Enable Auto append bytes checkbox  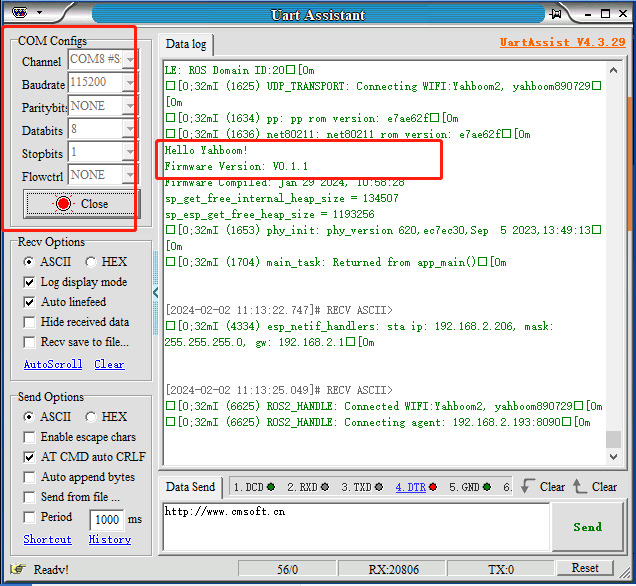(29, 477)
